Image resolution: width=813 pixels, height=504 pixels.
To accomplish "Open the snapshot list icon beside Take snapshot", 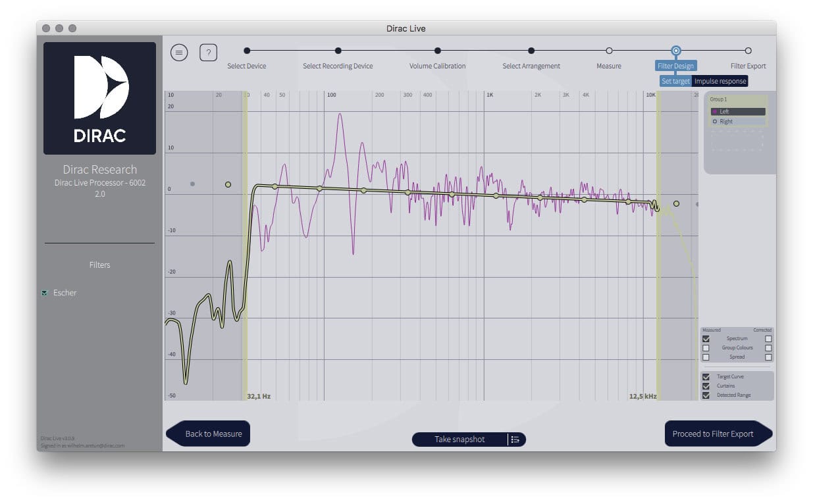I will point(515,440).
